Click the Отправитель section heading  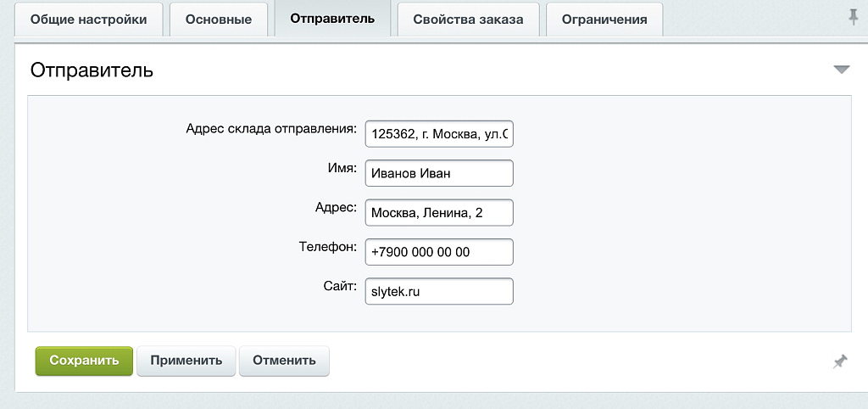click(92, 70)
